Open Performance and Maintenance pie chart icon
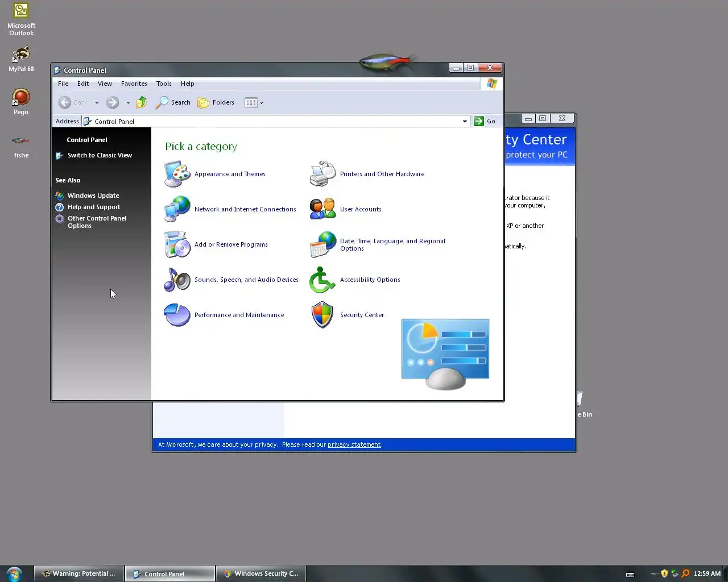 click(x=177, y=315)
